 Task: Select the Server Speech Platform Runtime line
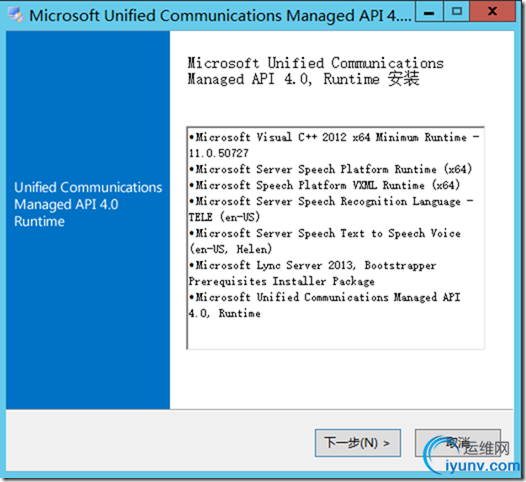(330, 169)
